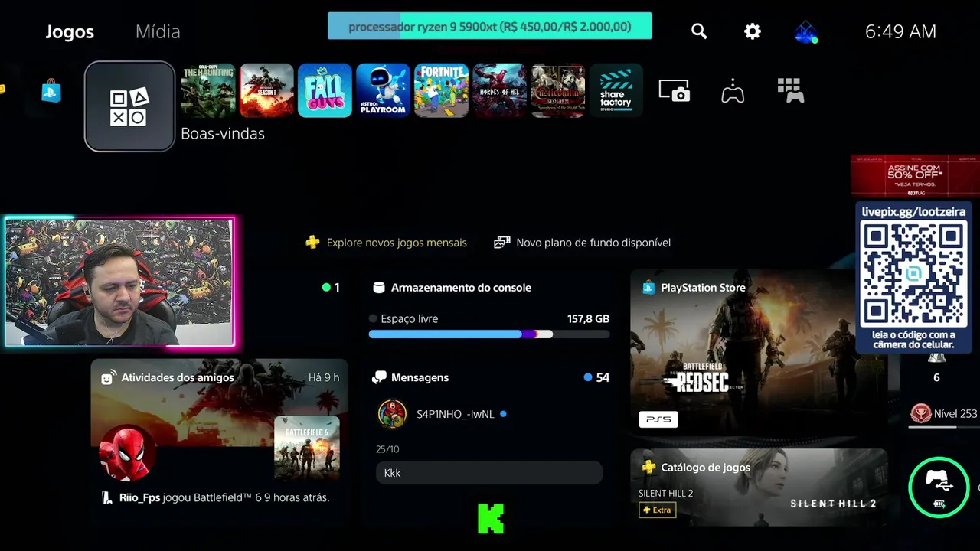The width and height of the screenshot is (980, 551).
Task: Click the console storage usage bar
Action: coord(489,334)
